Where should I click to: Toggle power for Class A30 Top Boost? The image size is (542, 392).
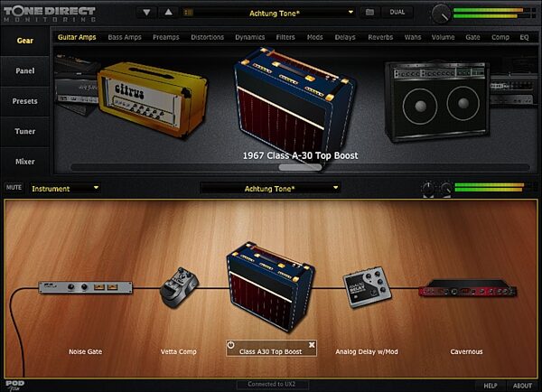tap(230, 345)
